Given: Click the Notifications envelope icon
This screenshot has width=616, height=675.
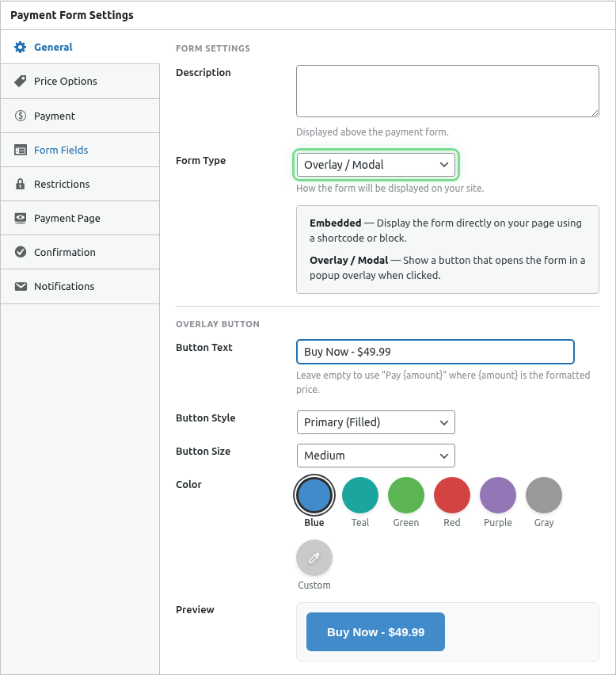Looking at the screenshot, I should pos(20,286).
